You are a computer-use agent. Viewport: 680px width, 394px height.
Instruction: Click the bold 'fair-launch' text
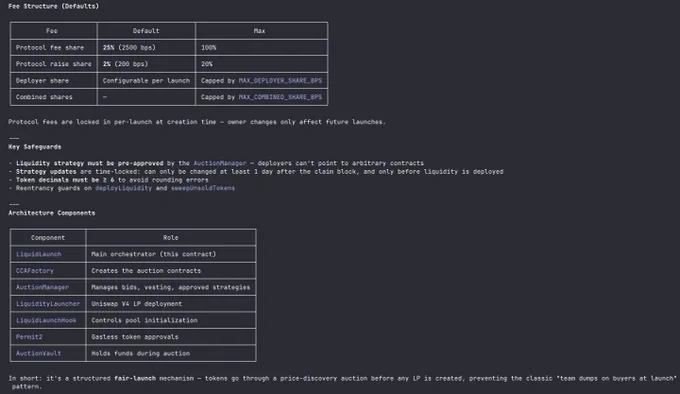click(135, 378)
